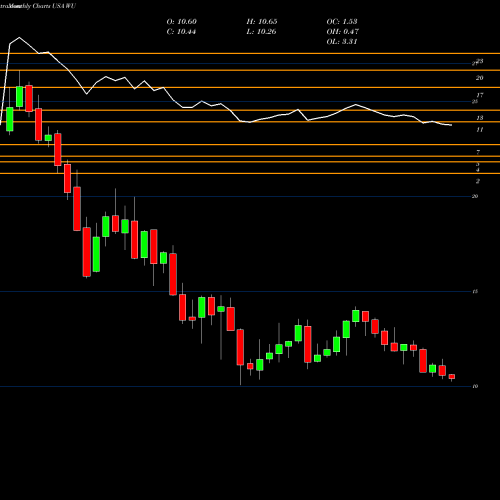Click the final small red candlestick of the series
Image resolution: width=500 pixels, height=500 pixels.
(452, 377)
